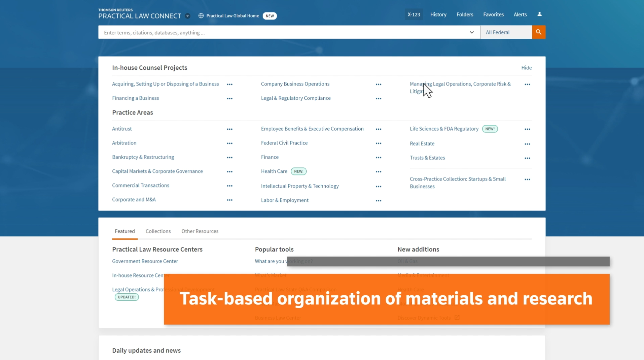Switch to the Other Resources tab

(x=200, y=231)
